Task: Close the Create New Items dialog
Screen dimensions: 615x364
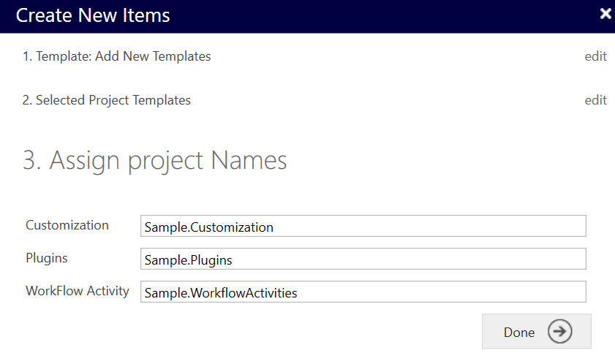Action: (x=605, y=14)
